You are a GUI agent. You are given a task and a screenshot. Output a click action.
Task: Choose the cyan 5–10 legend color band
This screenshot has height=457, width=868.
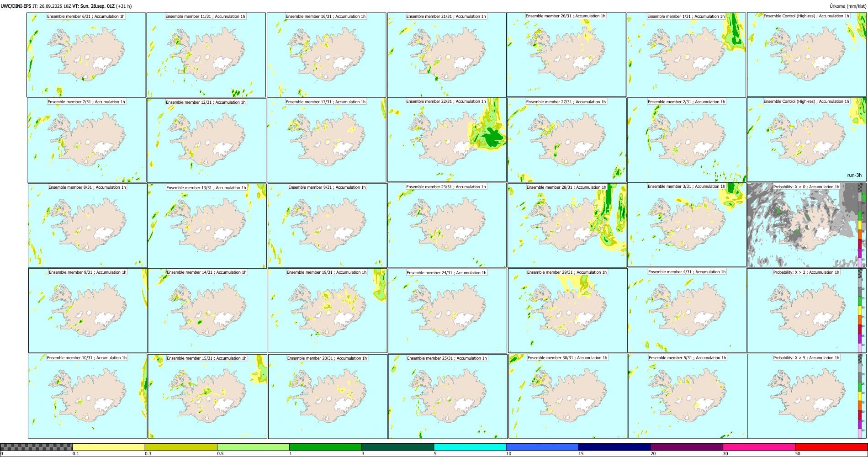tap(470, 447)
